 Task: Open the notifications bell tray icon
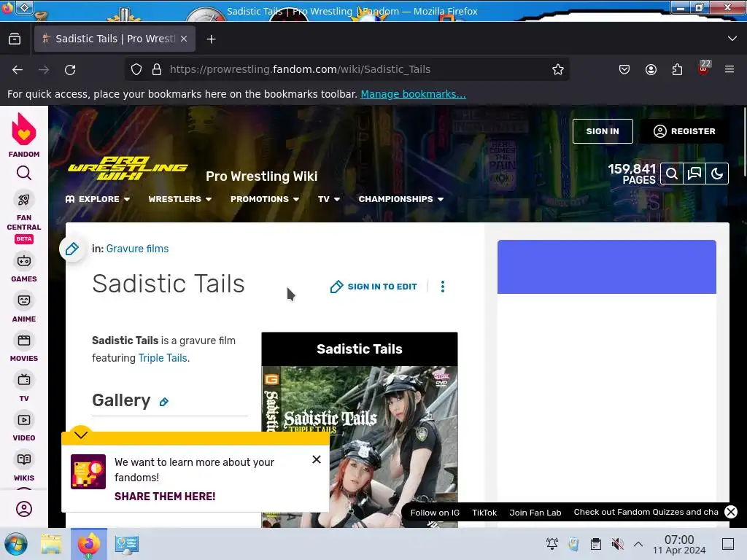(x=552, y=544)
